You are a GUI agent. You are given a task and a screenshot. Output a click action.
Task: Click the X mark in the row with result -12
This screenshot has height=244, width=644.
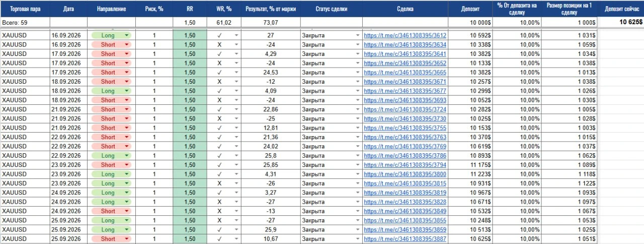coord(219,82)
